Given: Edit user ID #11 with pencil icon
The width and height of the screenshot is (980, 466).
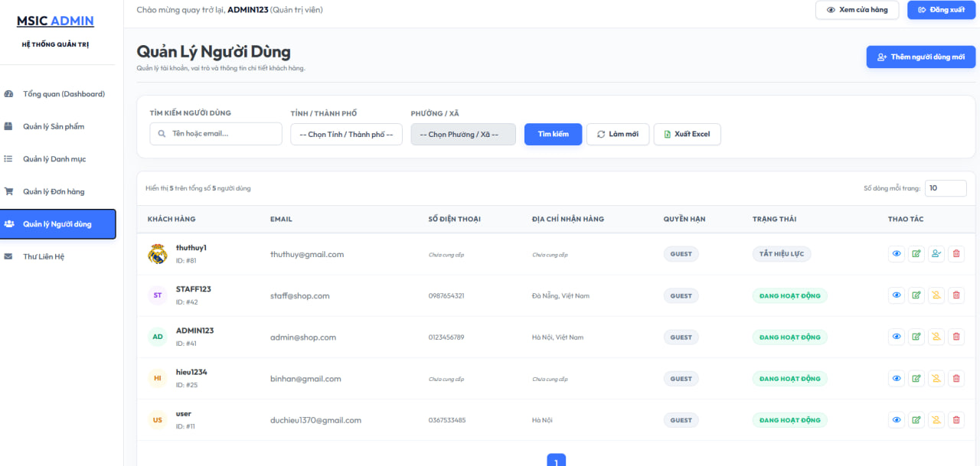Looking at the screenshot, I should 916,420.
